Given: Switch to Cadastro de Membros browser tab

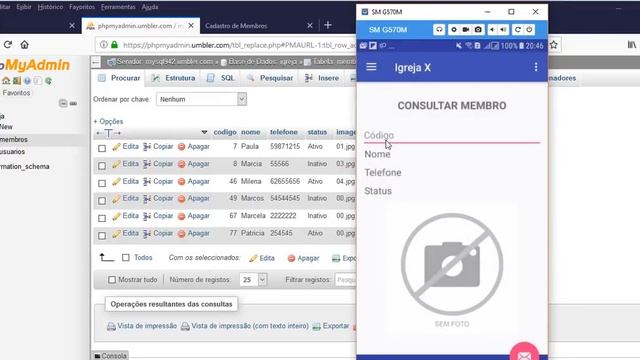Looking at the screenshot, I should coord(236,26).
